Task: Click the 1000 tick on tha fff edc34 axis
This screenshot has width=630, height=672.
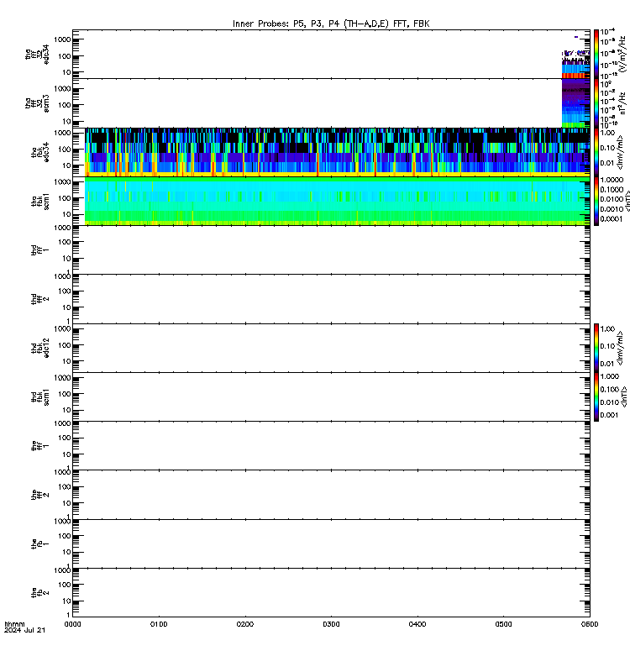Action: [x=62, y=39]
